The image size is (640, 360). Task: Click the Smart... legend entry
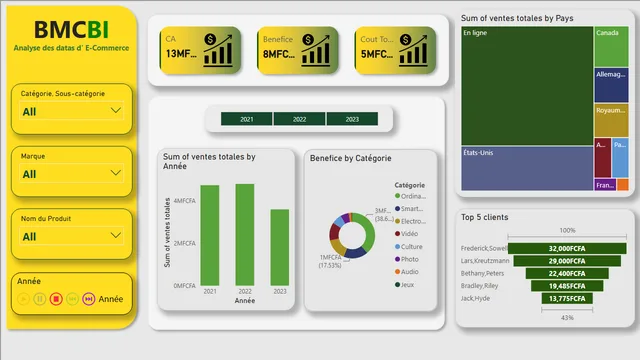pyautogui.click(x=409, y=209)
